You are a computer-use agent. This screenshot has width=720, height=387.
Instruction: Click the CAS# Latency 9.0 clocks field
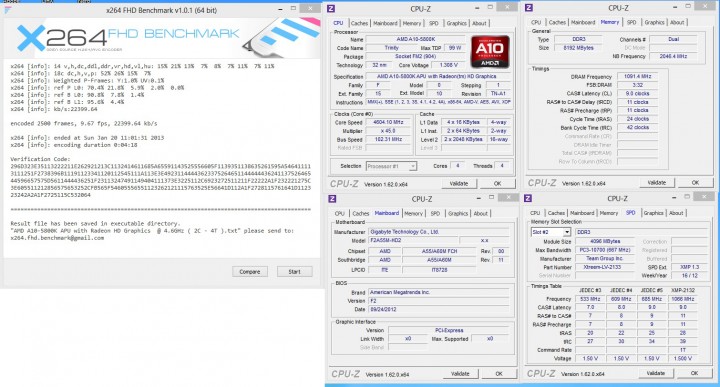[638, 93]
